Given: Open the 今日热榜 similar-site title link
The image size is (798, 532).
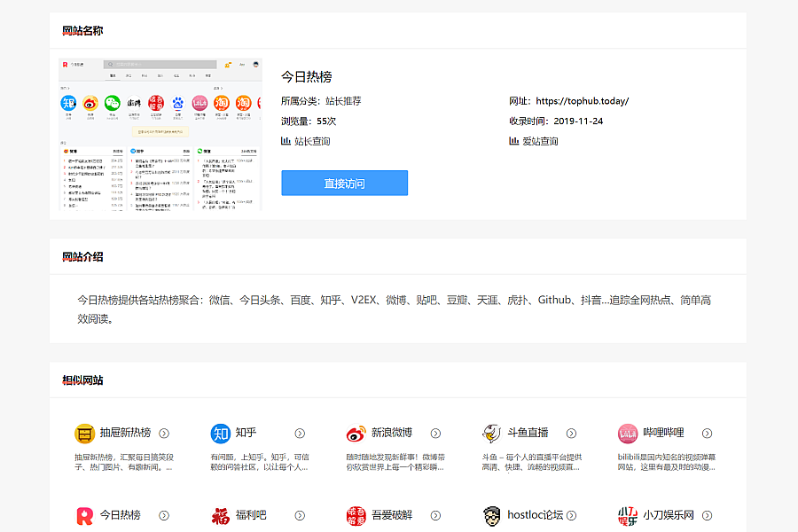Looking at the screenshot, I should click(120, 515).
